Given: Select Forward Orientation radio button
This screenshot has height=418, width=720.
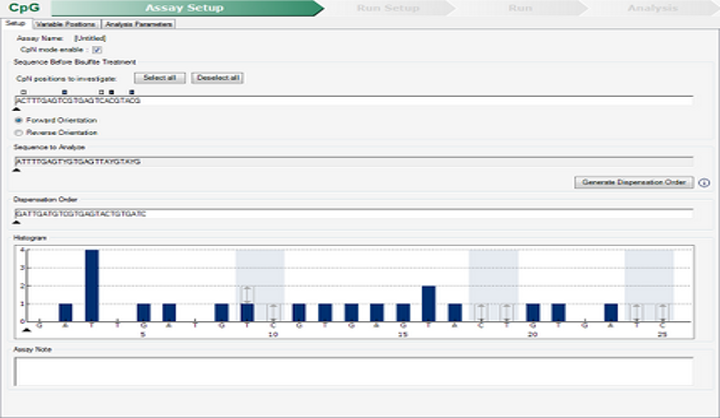Looking at the screenshot, I should point(18,120).
